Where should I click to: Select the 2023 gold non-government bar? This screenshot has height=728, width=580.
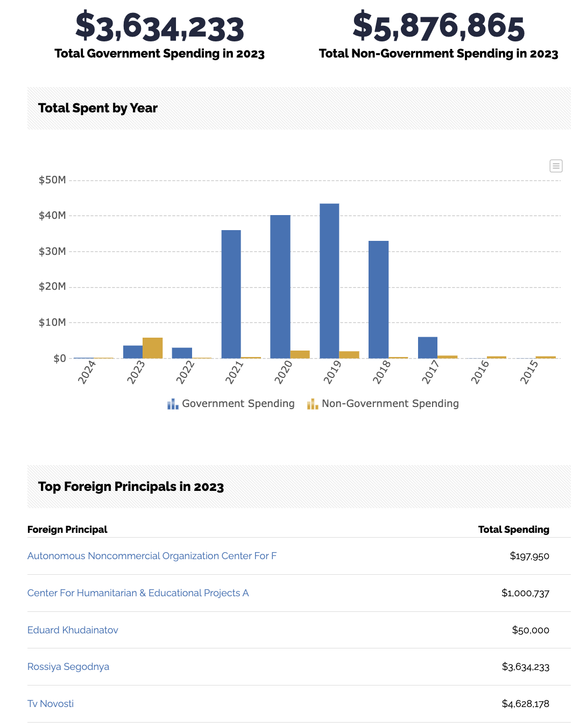(x=153, y=348)
